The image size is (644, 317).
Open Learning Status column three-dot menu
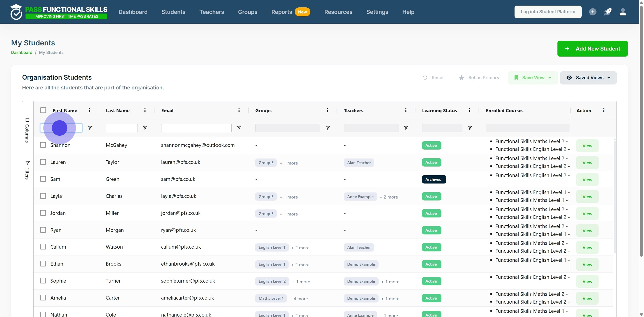tap(470, 110)
